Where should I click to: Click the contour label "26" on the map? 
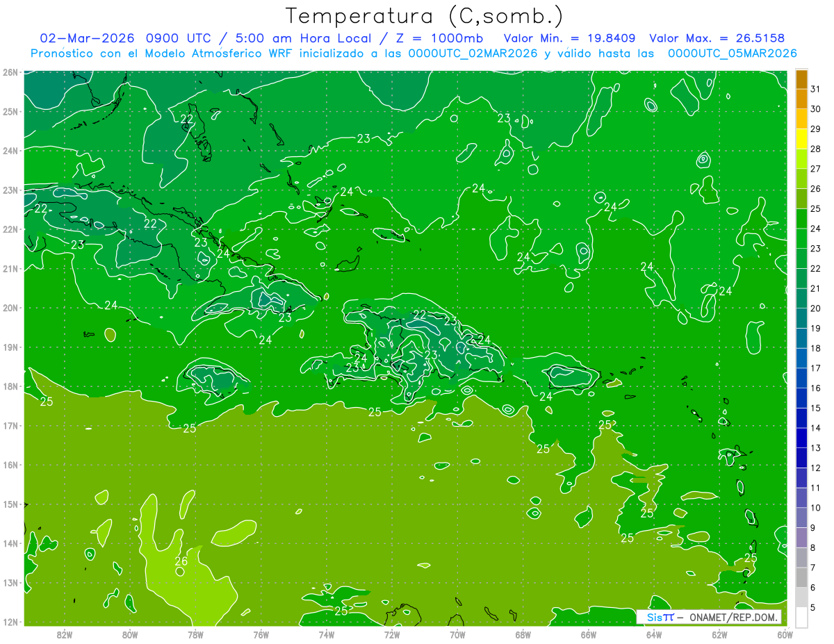181,561
